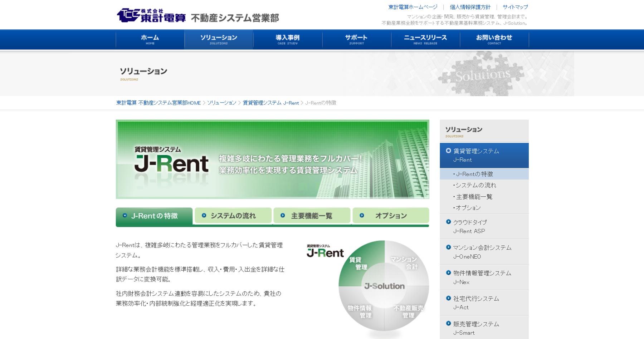Open the お問い合わせ navigation item
Image resolution: width=644 pixels, height=339 pixels.
click(x=494, y=39)
